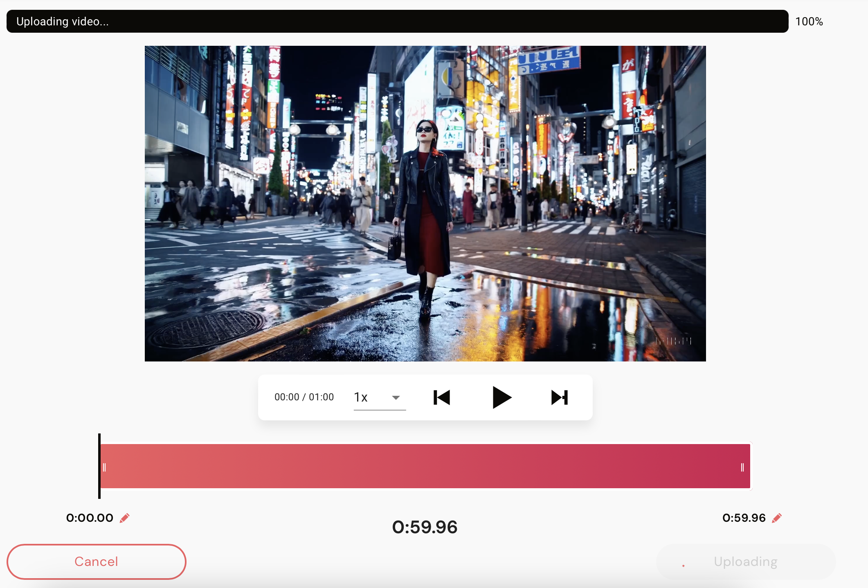This screenshot has height=588, width=868.
Task: Click the 0:00.00 start time text
Action: 90,518
